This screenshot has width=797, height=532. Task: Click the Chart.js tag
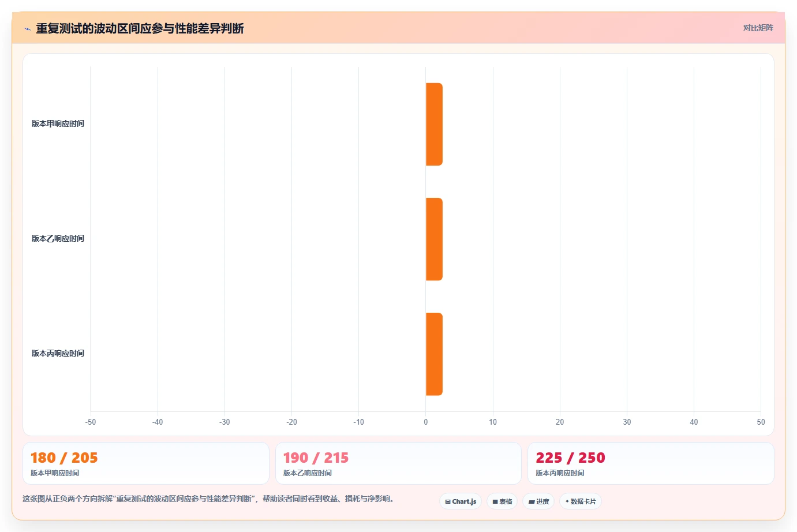click(461, 501)
